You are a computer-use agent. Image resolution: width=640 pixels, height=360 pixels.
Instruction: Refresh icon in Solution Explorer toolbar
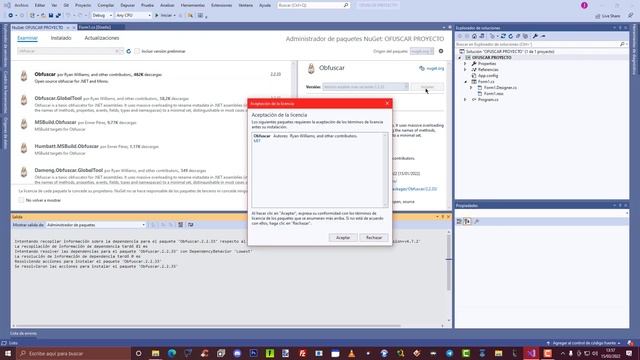[x=511, y=36]
